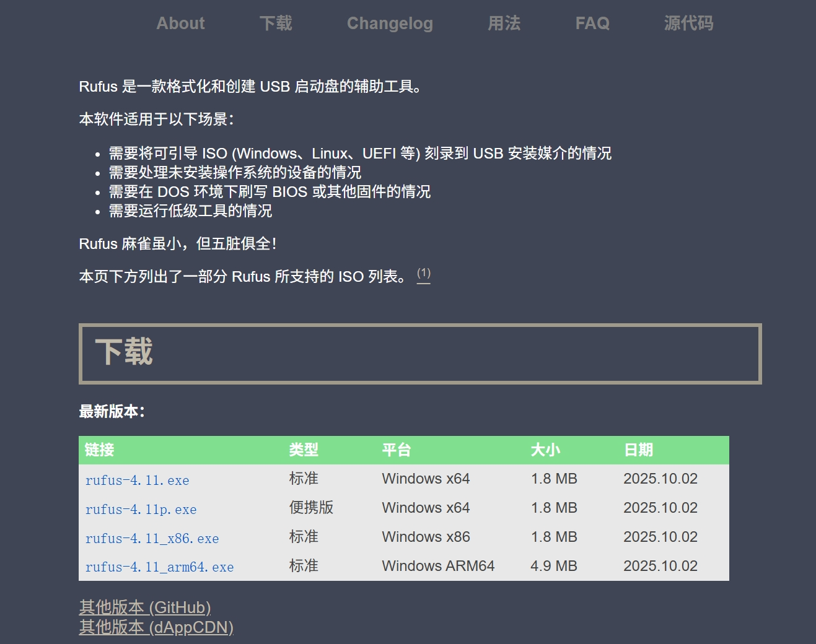Viewport: 816px width, 644px height.
Task: Download the portable rufus-4.11p.exe file
Action: click(x=141, y=510)
